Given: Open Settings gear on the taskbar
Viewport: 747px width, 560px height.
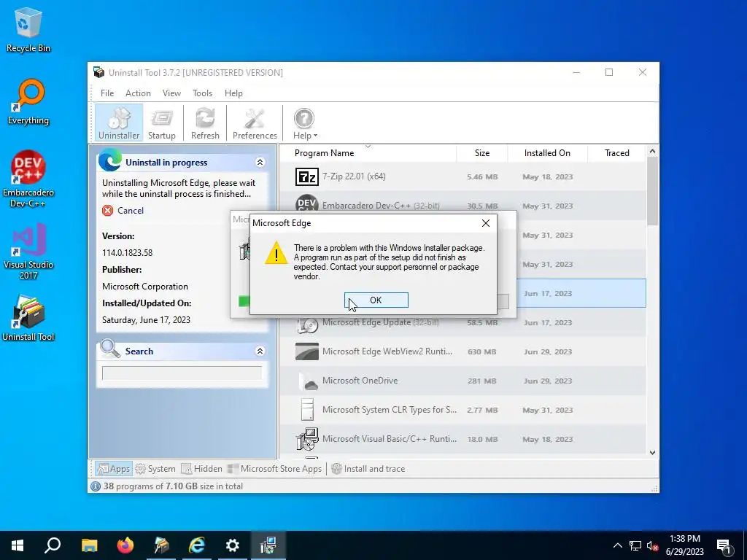Looking at the screenshot, I should point(233,545).
